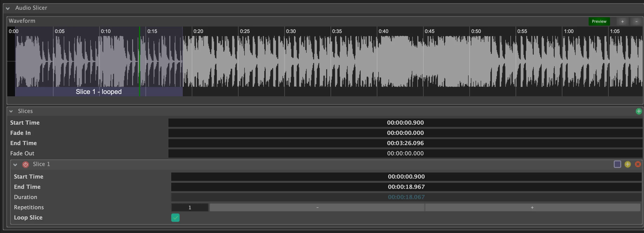Click the 0:40 timeline marker
The width and height of the screenshot is (644, 233).
point(383,31)
